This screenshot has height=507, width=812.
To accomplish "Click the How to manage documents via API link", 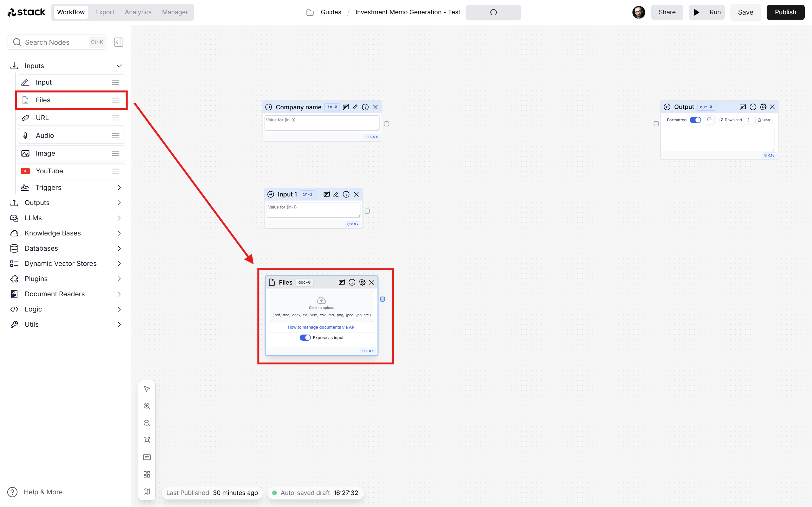I will tap(322, 327).
